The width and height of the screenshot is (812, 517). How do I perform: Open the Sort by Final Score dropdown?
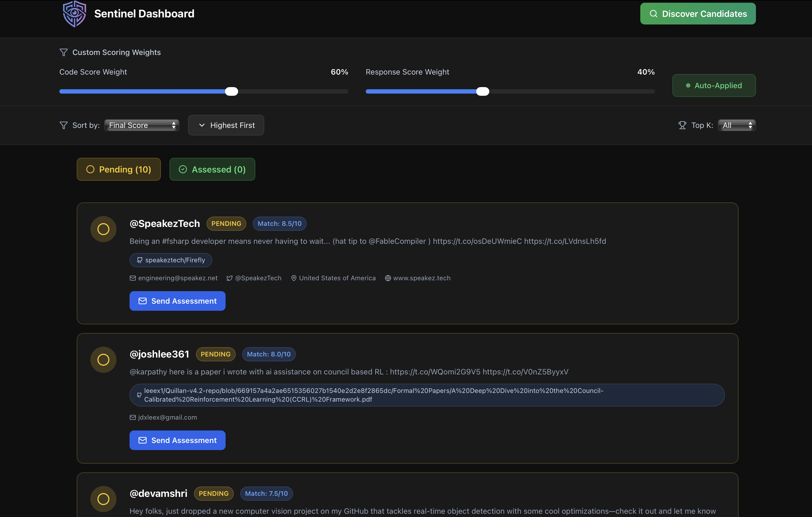click(142, 125)
